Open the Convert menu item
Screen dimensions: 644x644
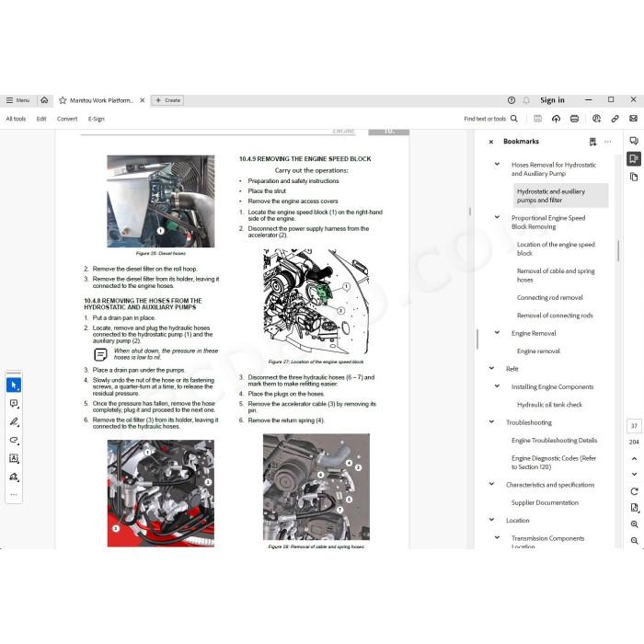(67, 119)
